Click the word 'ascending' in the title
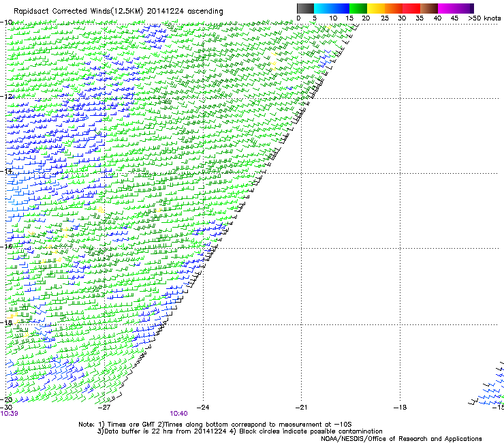 tap(205, 12)
